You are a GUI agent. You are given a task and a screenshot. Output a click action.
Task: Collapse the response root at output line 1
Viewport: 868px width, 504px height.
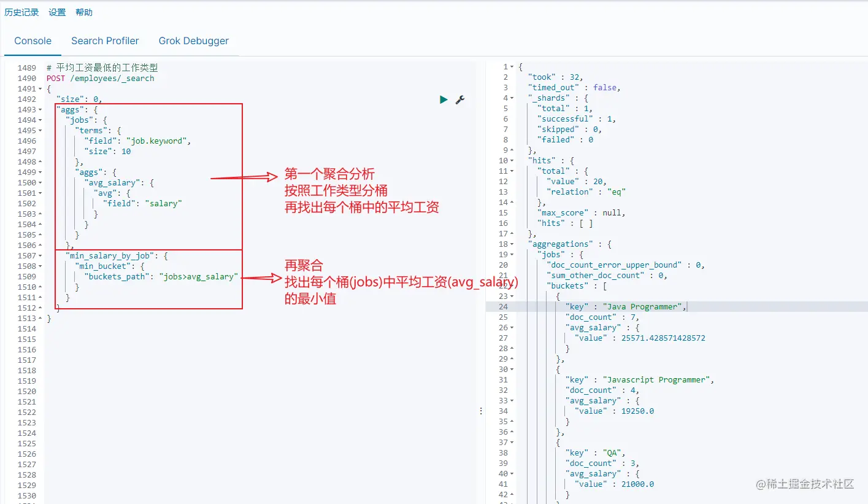(512, 67)
